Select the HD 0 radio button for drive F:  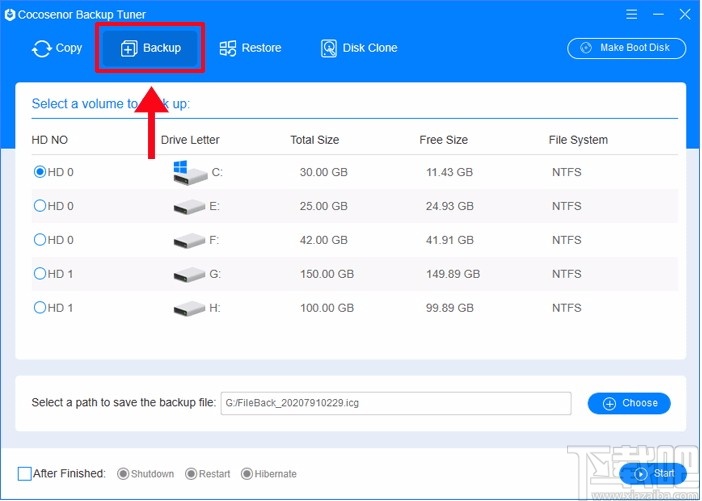pos(39,240)
